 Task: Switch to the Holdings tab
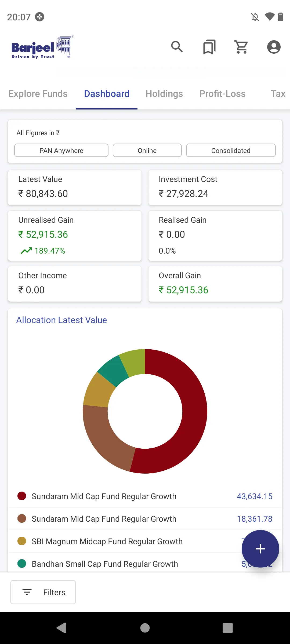click(164, 94)
